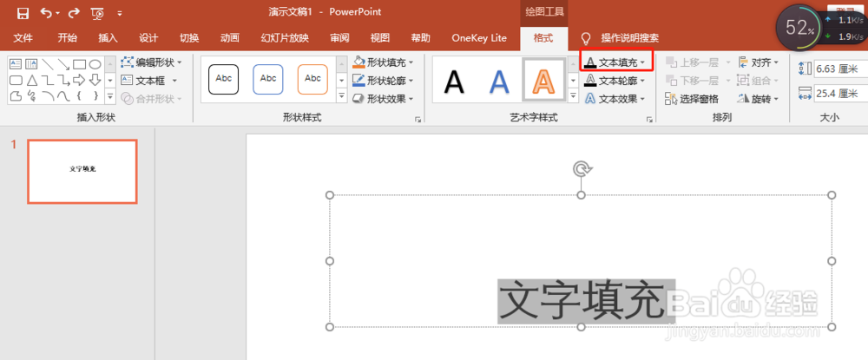Select the right arrow block shape
Viewport: 868px width, 360px height.
[79, 80]
